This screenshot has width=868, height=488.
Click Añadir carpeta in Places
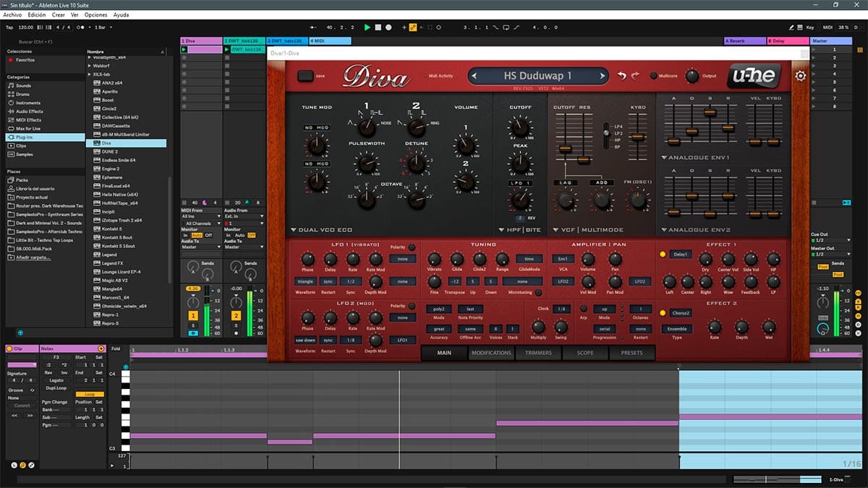tap(32, 257)
